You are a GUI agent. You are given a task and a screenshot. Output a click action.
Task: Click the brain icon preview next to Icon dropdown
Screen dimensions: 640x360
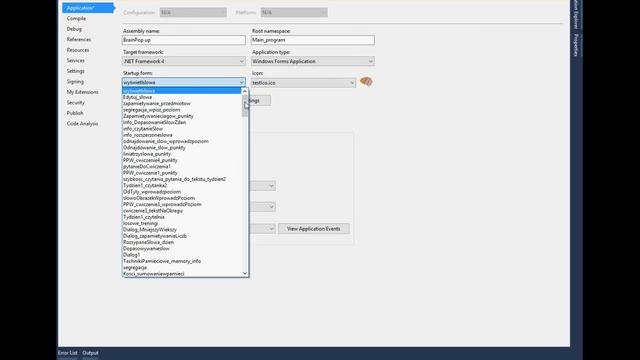pyautogui.click(x=366, y=82)
